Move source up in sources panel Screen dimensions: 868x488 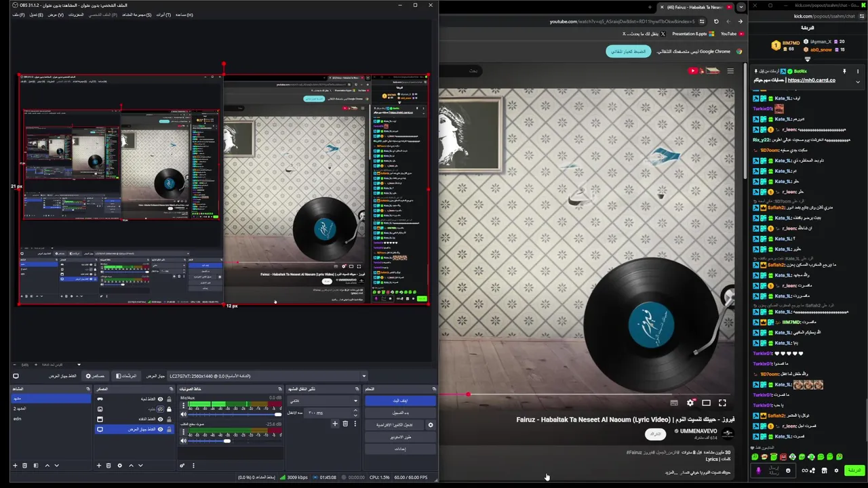[x=131, y=466]
